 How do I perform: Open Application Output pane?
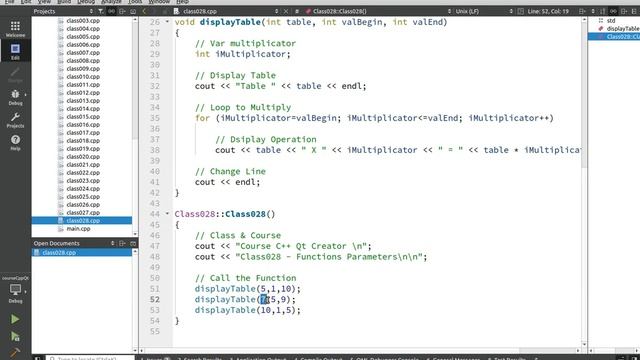coord(258,358)
